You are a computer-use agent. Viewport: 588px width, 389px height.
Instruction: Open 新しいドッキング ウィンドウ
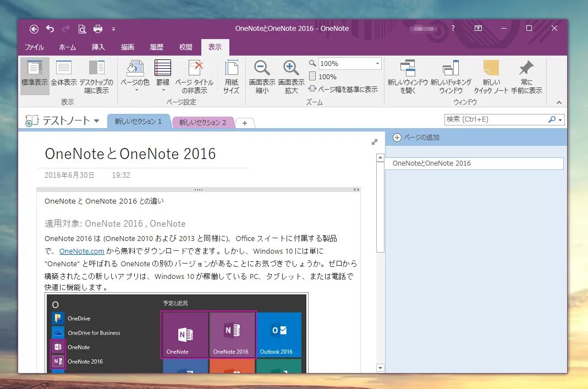450,76
